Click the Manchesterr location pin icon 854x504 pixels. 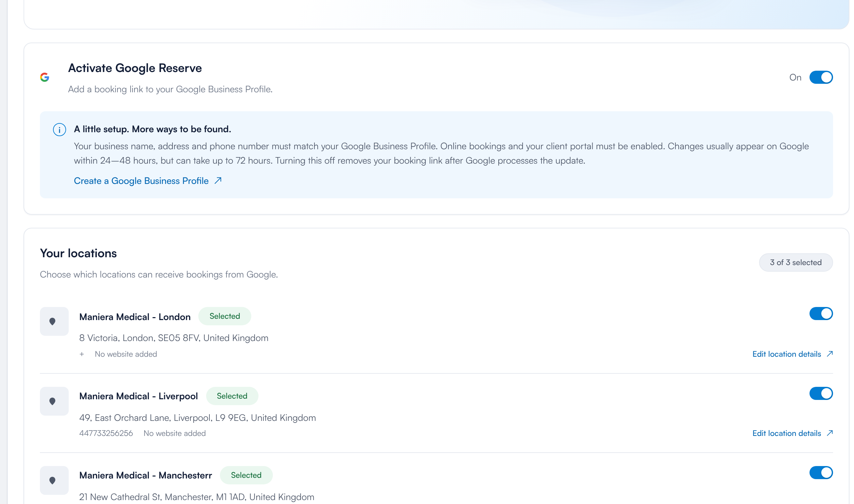coord(52,480)
